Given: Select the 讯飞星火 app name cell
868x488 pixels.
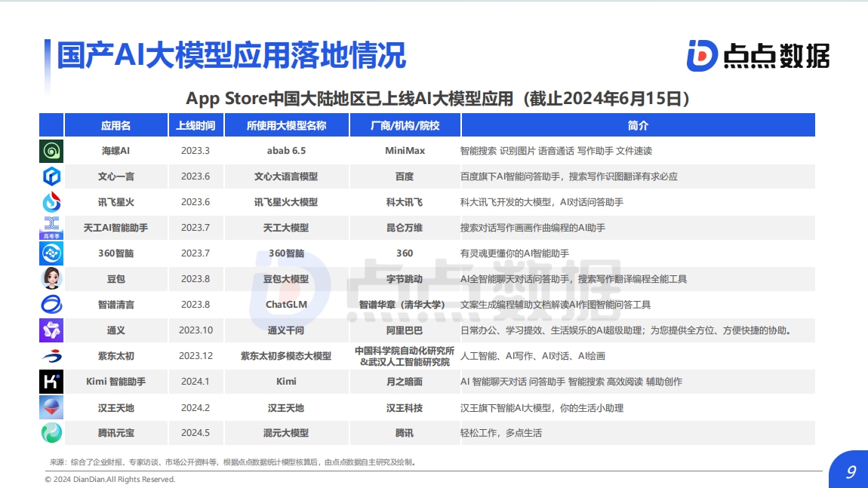Looking at the screenshot, I should 116,202.
